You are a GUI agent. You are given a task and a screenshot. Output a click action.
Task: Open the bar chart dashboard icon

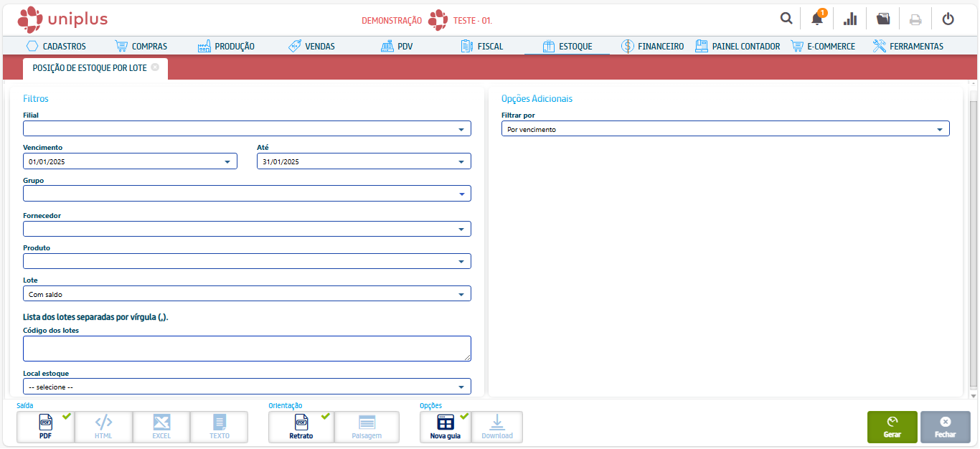click(850, 19)
